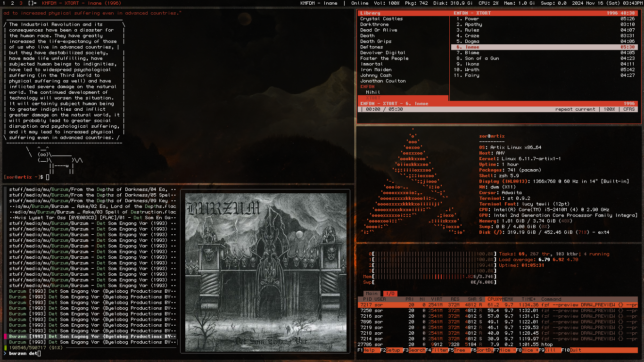Sort htop by the TIME+ column header
Image resolution: width=644 pixels, height=362 pixels.
(529, 299)
